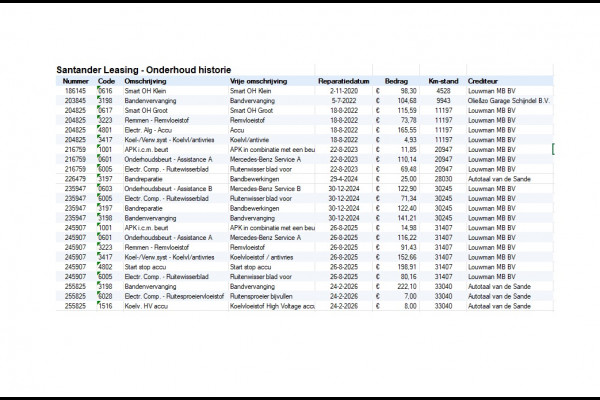Click the 'Vrije omschrijving' column header
The image size is (600, 400).
tap(258, 81)
